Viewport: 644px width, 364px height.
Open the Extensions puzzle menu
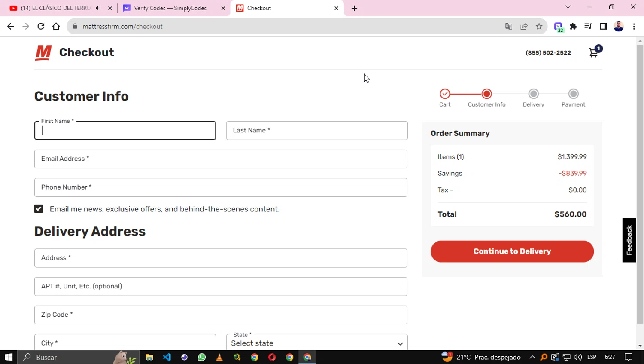click(573, 26)
